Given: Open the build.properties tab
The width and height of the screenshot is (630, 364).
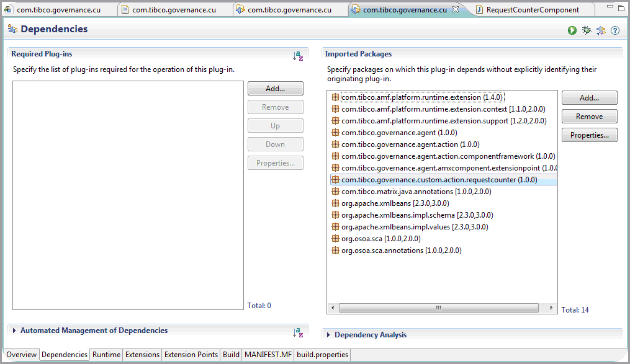Looking at the screenshot, I should click(322, 355).
